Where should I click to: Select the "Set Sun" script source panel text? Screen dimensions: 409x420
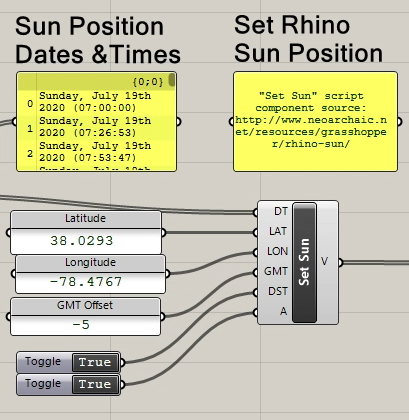pos(311,120)
